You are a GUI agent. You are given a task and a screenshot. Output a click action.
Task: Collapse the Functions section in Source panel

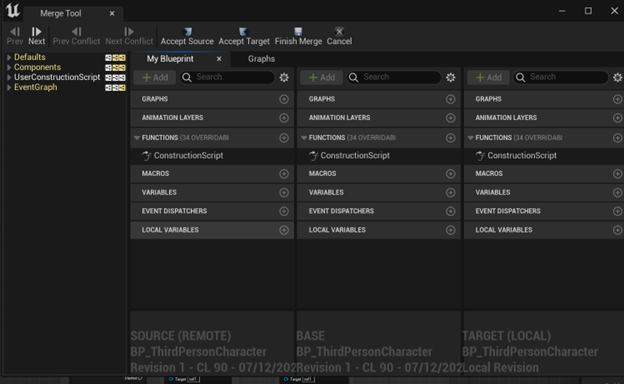137,138
